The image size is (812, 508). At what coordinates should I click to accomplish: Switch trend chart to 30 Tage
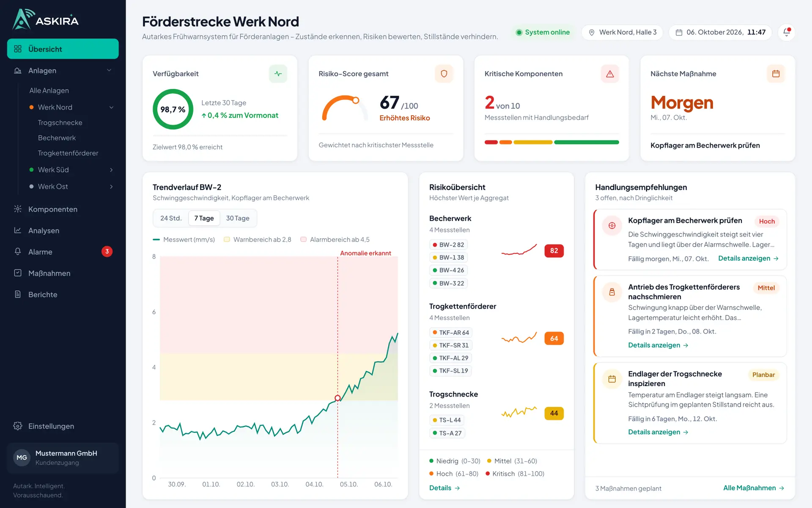point(238,218)
